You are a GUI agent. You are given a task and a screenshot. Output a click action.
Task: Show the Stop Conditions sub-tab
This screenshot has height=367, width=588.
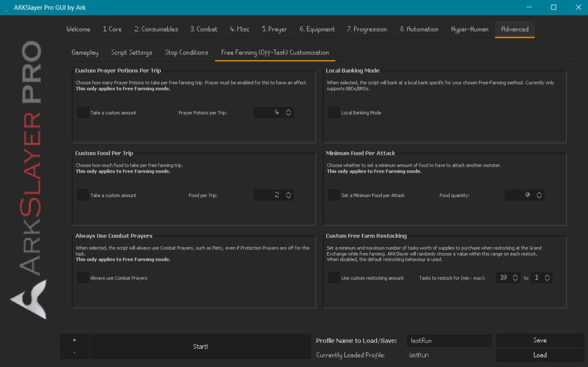point(187,52)
